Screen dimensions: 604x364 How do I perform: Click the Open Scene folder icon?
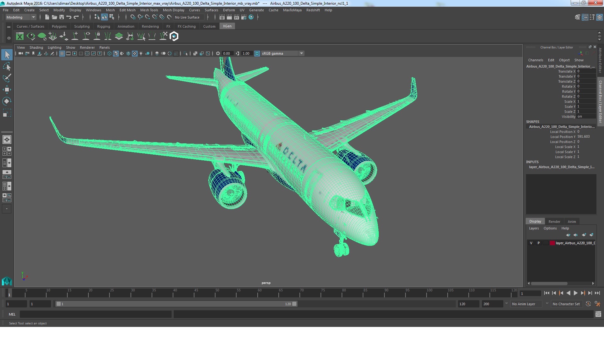click(54, 17)
